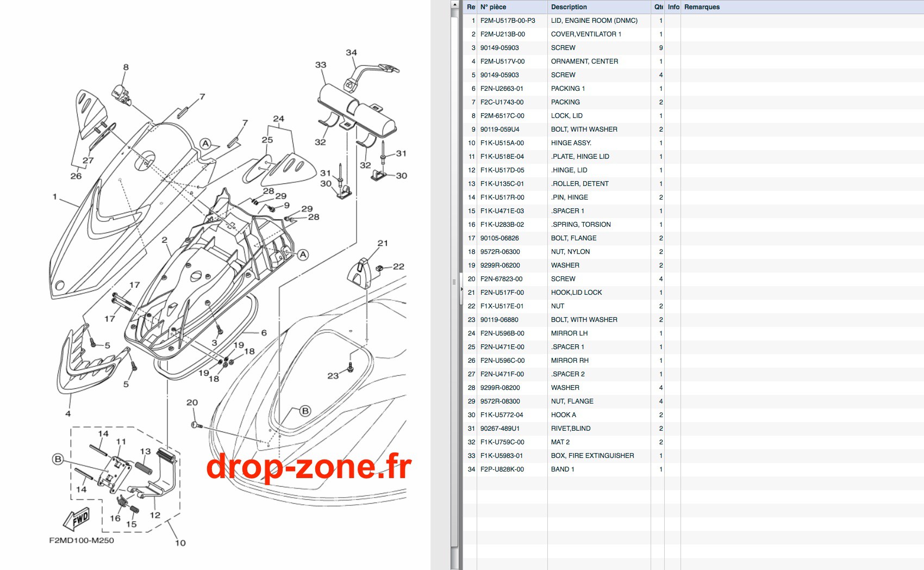
Task: Click part number F1K-U515A-00
Action: click(502, 143)
